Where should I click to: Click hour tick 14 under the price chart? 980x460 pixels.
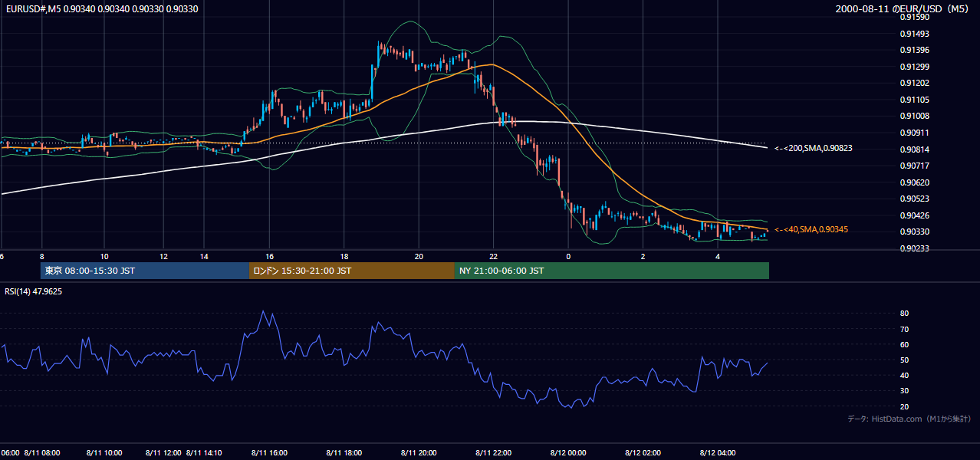[x=204, y=256]
